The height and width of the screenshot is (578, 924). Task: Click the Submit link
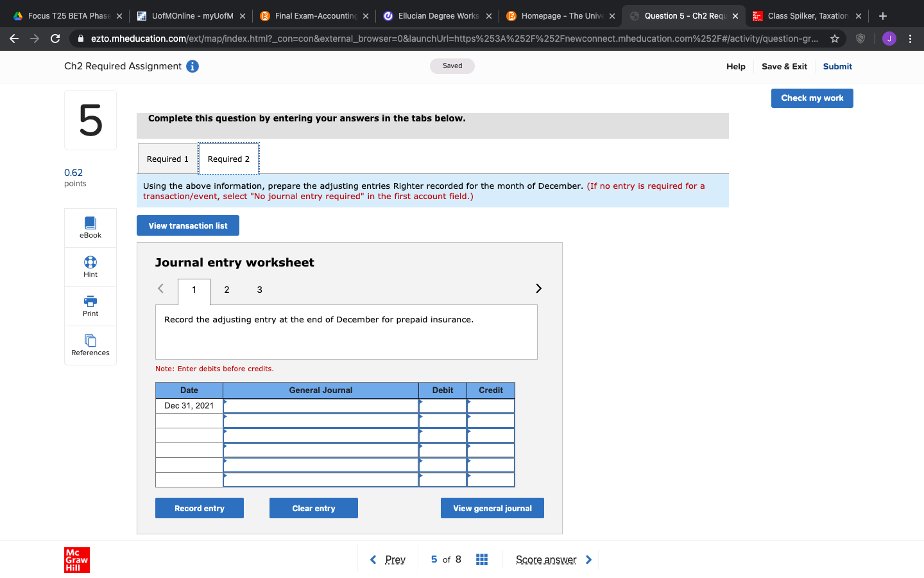(837, 66)
